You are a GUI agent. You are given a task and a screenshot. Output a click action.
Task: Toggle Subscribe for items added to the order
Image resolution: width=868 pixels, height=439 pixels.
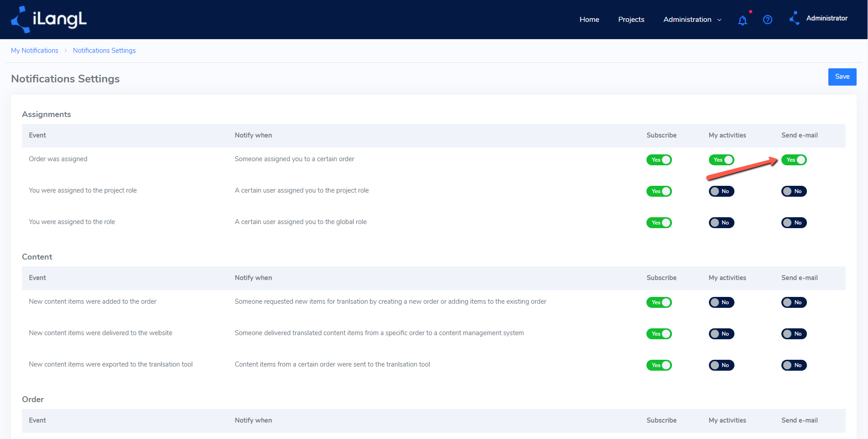pyautogui.click(x=659, y=302)
